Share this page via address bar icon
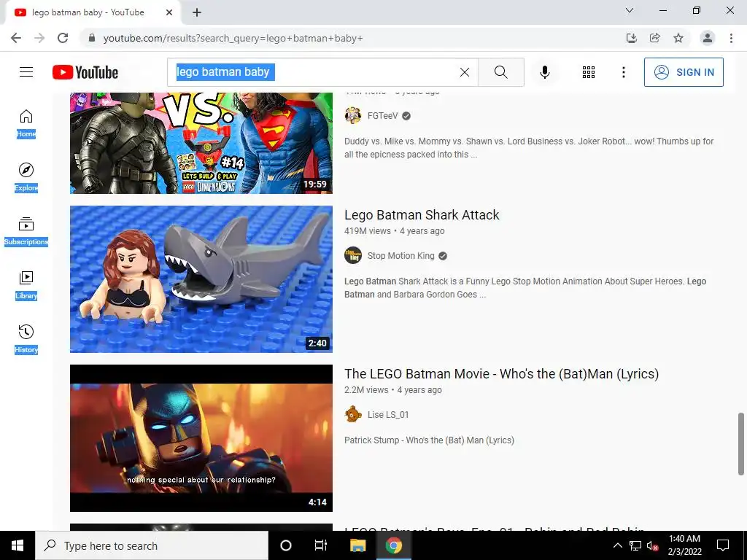Image resolution: width=747 pixels, height=560 pixels. coord(654,38)
